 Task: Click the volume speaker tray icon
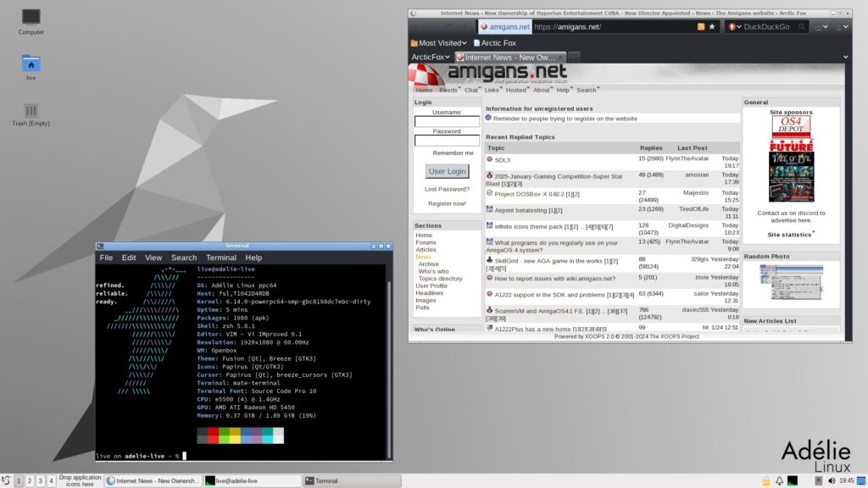(x=832, y=481)
